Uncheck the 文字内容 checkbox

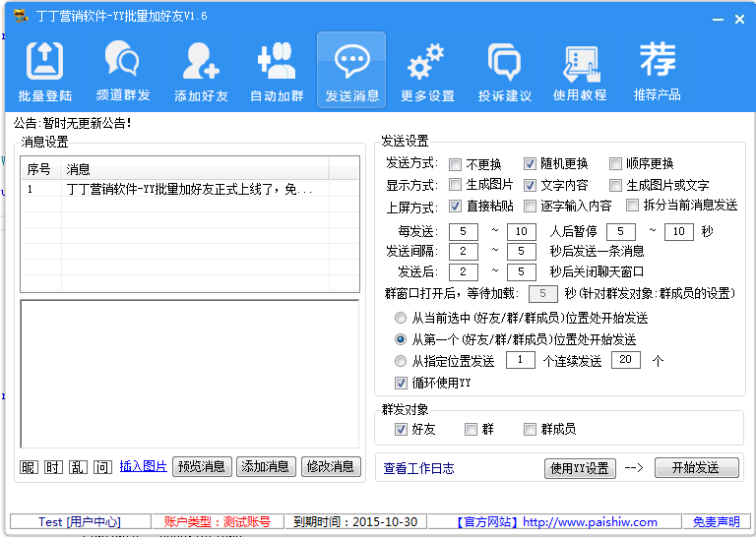530,185
